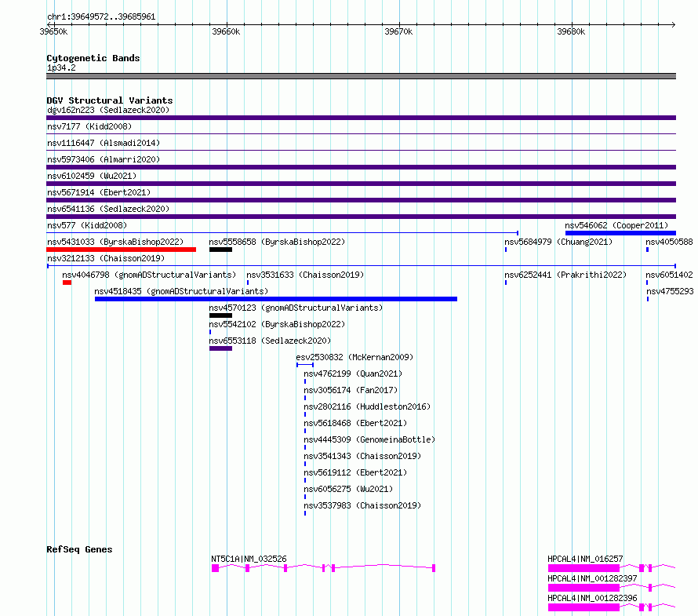Viewport: 698px width, 616px height.
Task: Click the chr1:39649572..39685961 region label
Action: click(101, 16)
